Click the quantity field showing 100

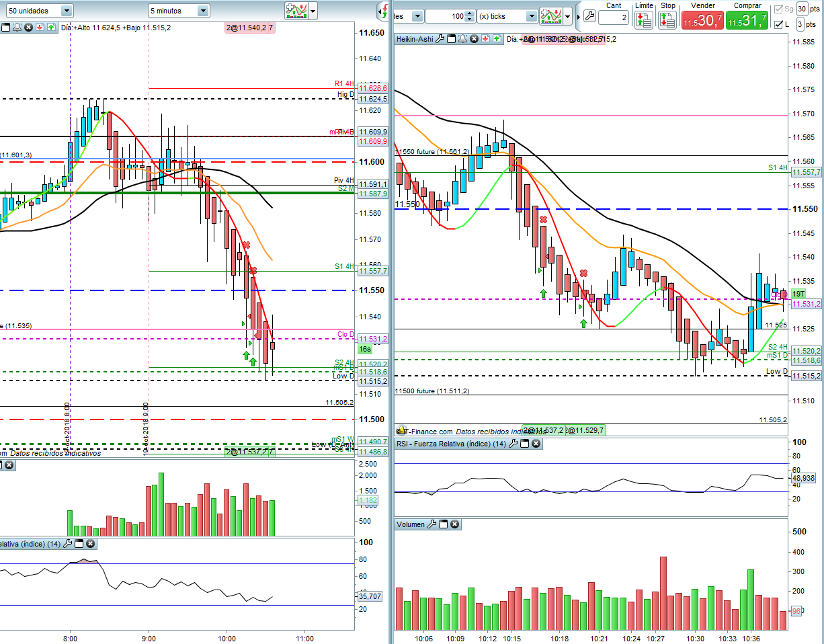tap(447, 15)
